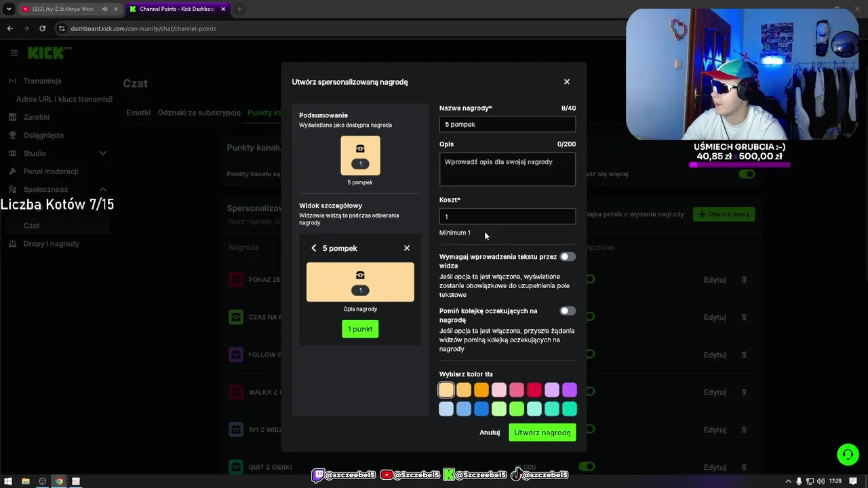Click Edytuj for the FOLLOW reward
The image size is (868, 488).
(x=715, y=354)
